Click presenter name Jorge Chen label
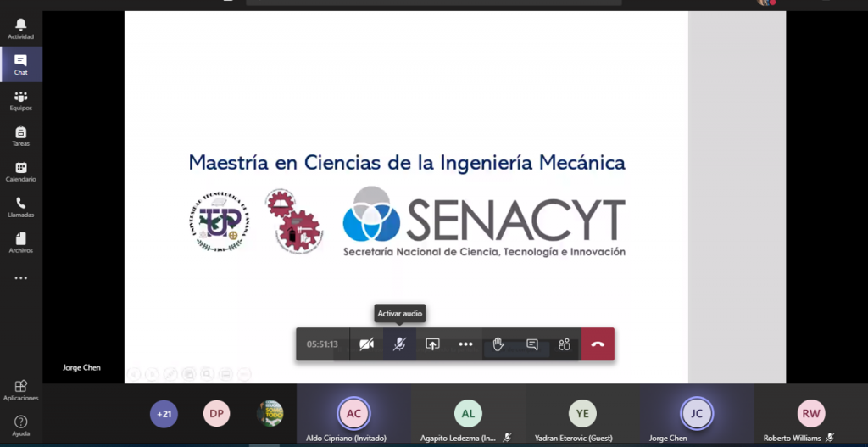Image resolution: width=868 pixels, height=447 pixels. [x=81, y=367]
